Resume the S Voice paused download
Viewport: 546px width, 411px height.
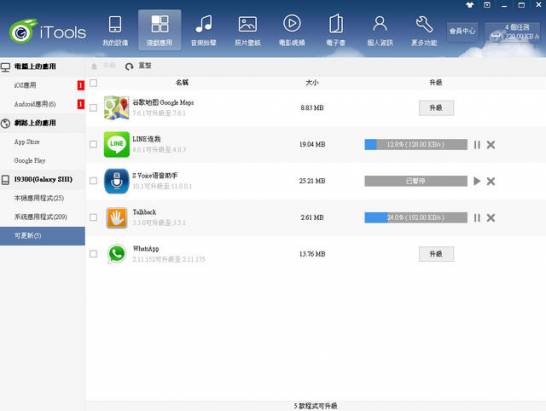(x=477, y=181)
